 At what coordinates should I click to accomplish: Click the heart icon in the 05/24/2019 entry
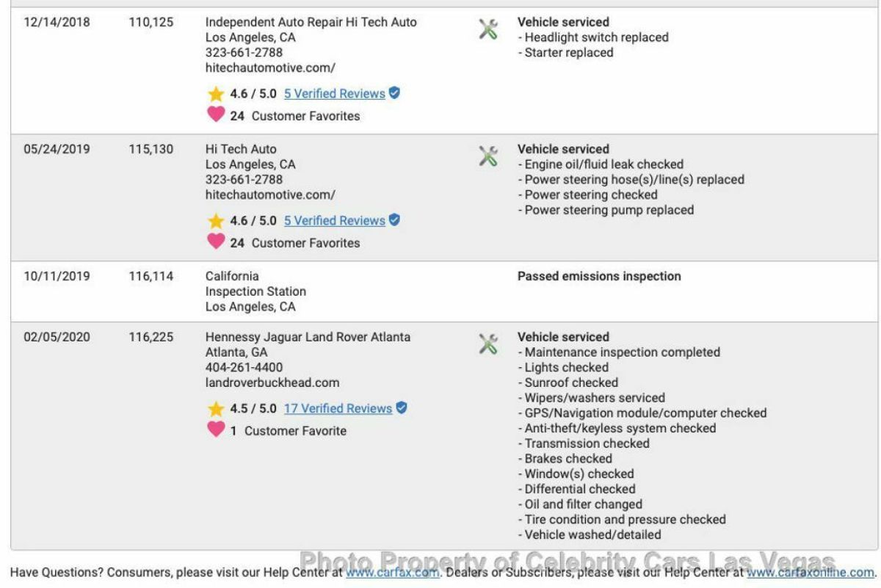216,242
